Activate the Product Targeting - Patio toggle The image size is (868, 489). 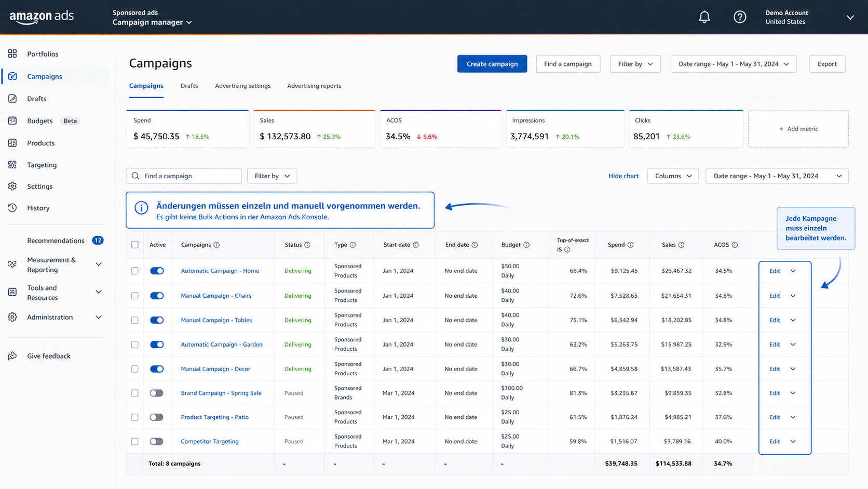pos(157,417)
